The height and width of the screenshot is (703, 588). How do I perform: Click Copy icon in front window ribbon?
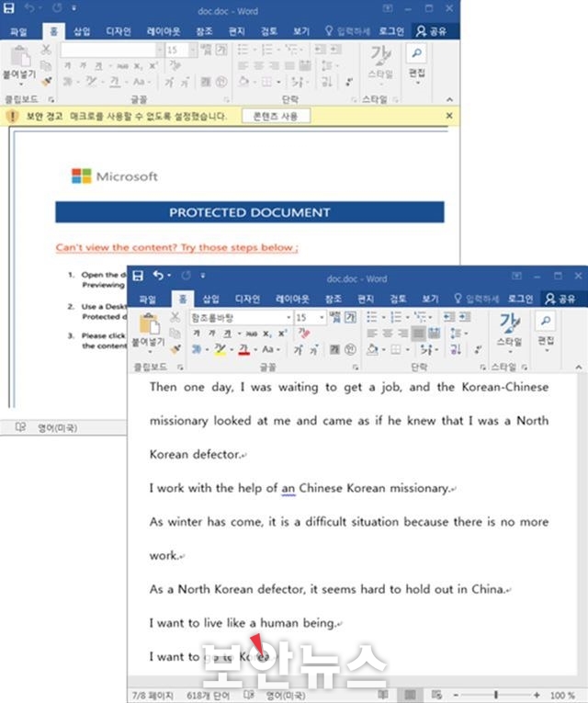click(175, 333)
